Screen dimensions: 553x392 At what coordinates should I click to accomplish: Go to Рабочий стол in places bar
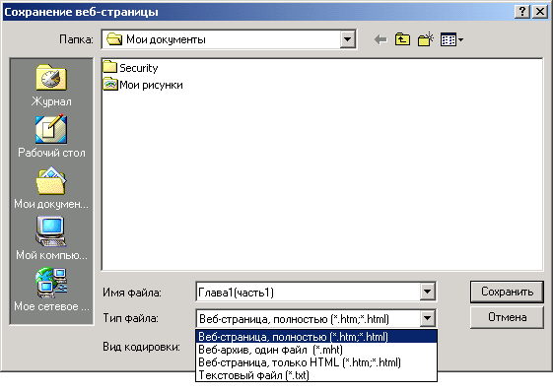point(51,137)
